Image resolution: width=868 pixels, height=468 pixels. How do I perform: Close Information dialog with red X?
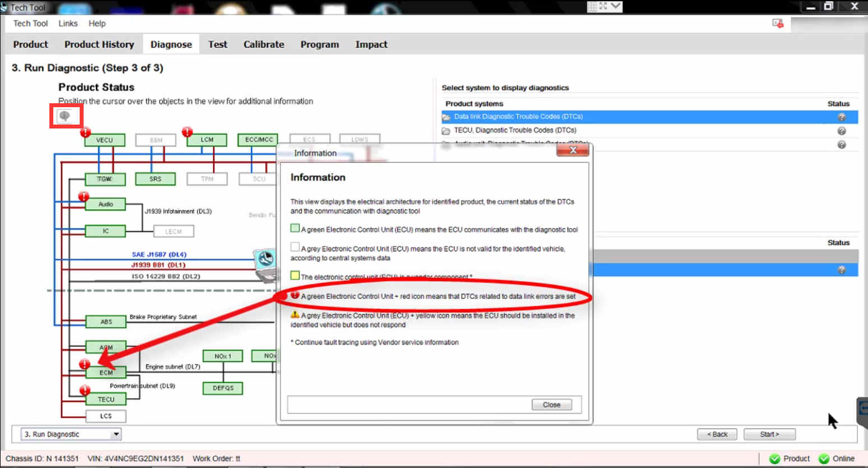(x=573, y=150)
